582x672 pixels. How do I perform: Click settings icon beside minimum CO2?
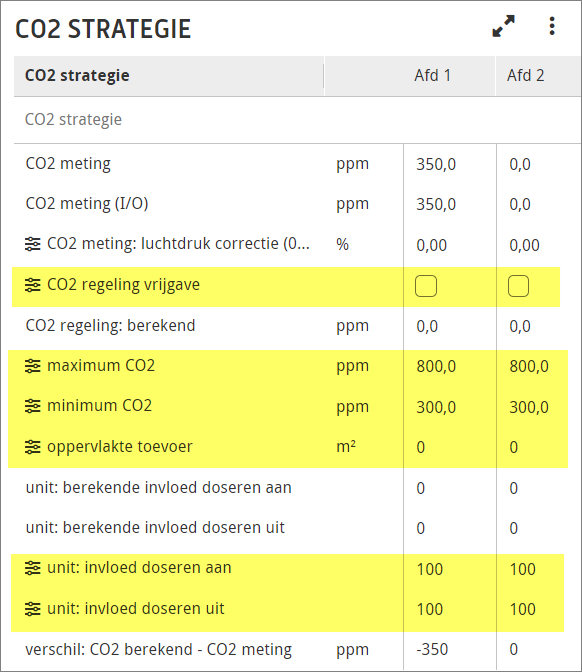point(33,406)
